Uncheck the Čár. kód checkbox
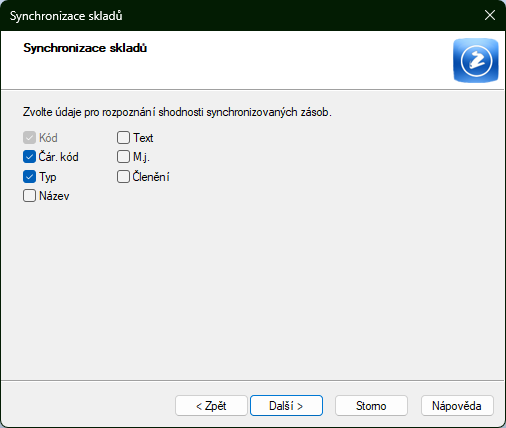The width and height of the screenshot is (506, 428). pyautogui.click(x=29, y=157)
